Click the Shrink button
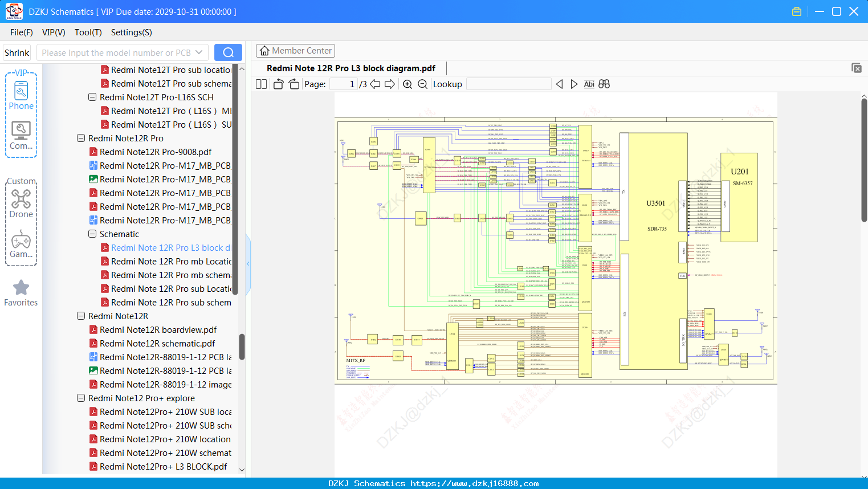The image size is (868, 489). [x=17, y=52]
